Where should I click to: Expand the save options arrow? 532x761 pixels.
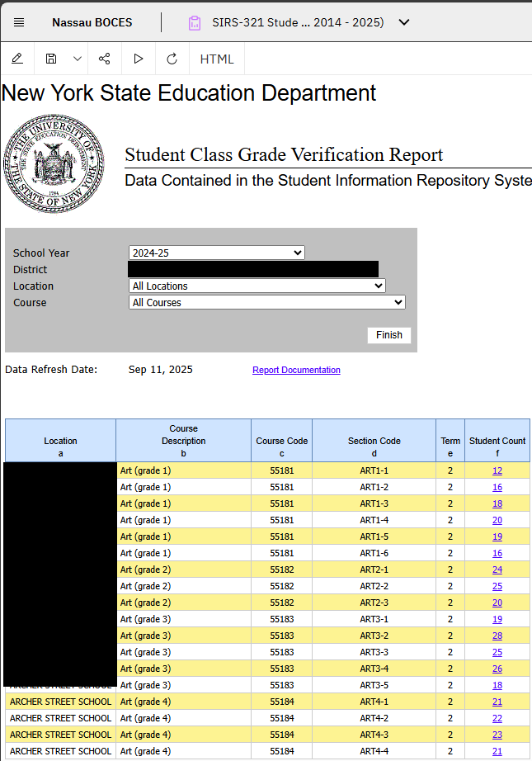77,59
